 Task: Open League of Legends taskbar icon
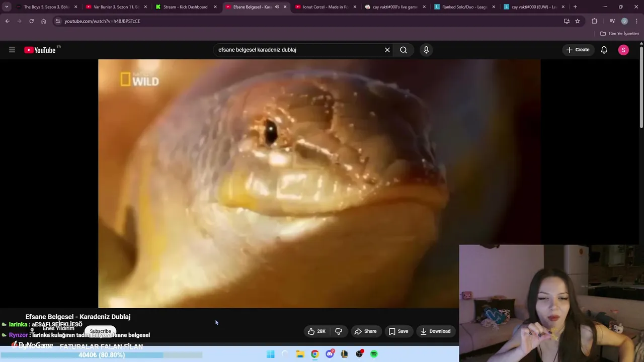344,354
